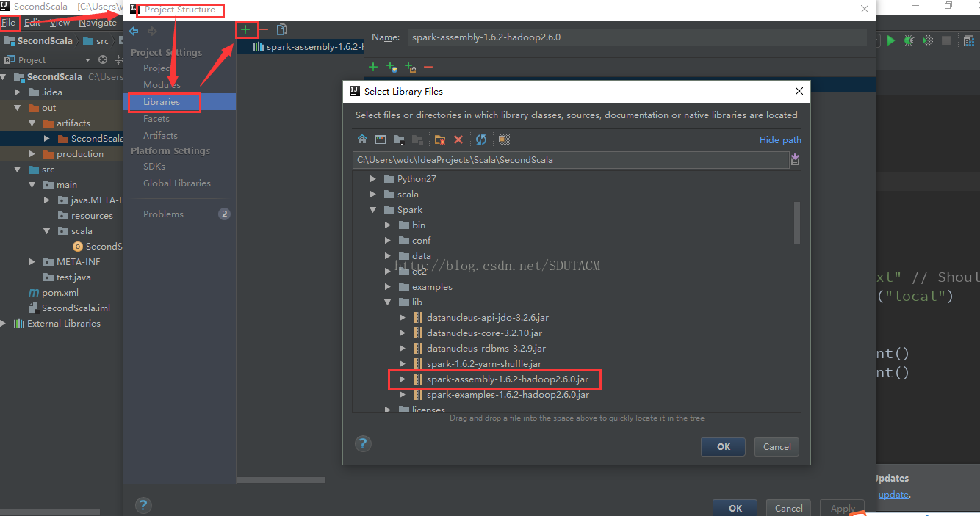Open Project Structure icon in main toolbar
The image size is (980, 516).
coord(968,40)
